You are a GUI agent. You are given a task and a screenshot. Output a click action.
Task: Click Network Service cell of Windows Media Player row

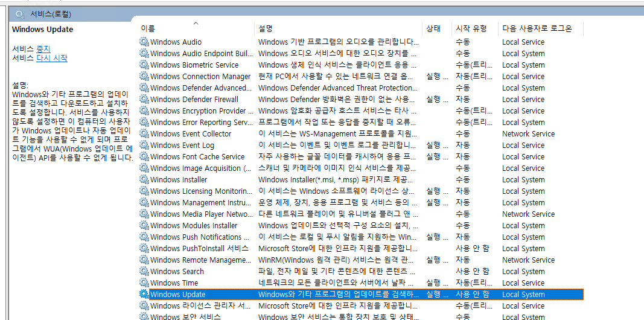(x=528, y=214)
